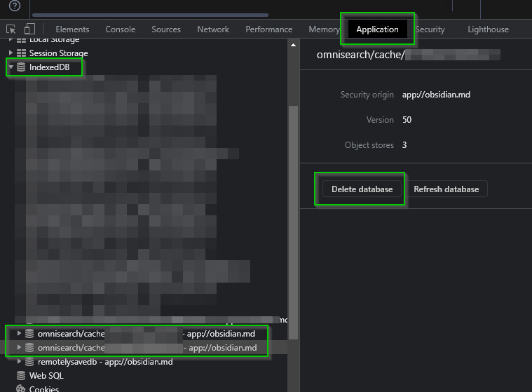The image size is (532, 392).
Task: Click the IndexedDB database icon
Action: [21, 67]
